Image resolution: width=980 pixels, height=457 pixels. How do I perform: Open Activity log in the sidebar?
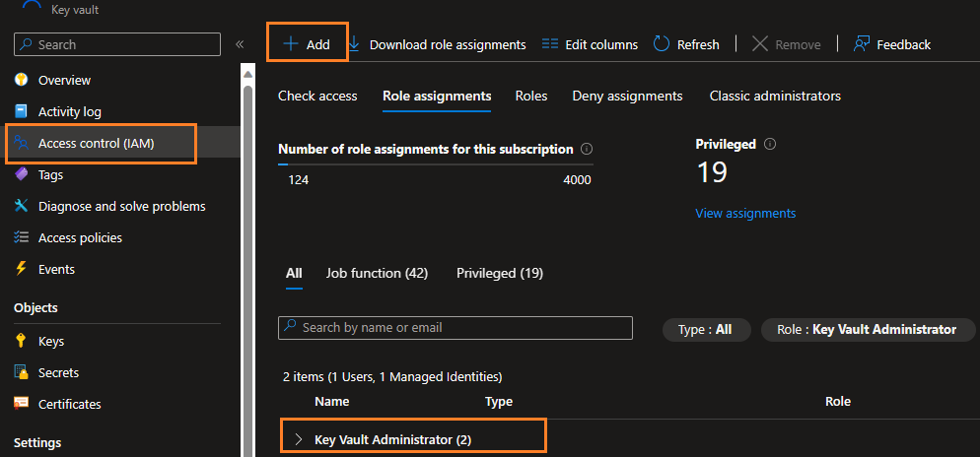tap(69, 111)
